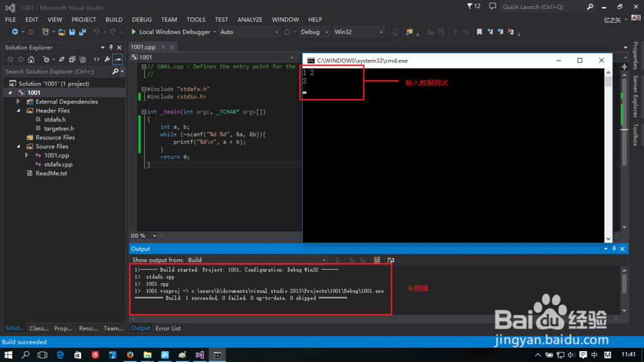Toggle Word Wrap in Output toolbar
This screenshot has height=362, width=644.
tap(391, 260)
